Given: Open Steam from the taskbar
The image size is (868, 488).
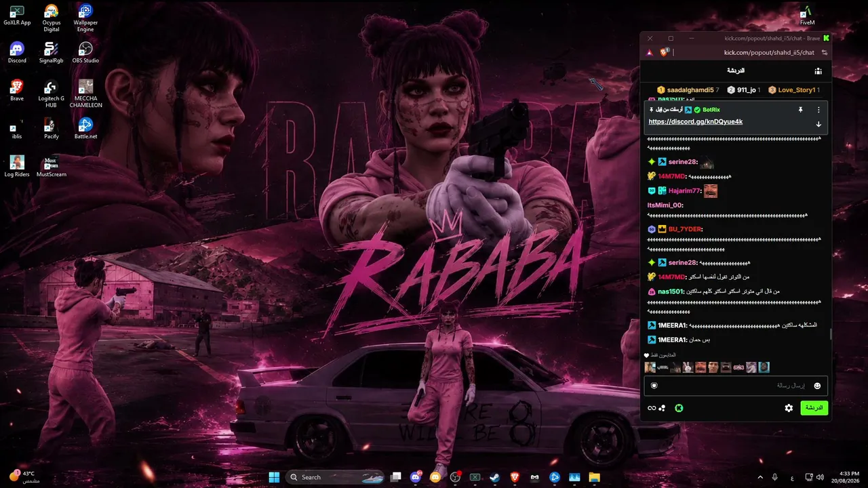Looking at the screenshot, I should point(495,477).
